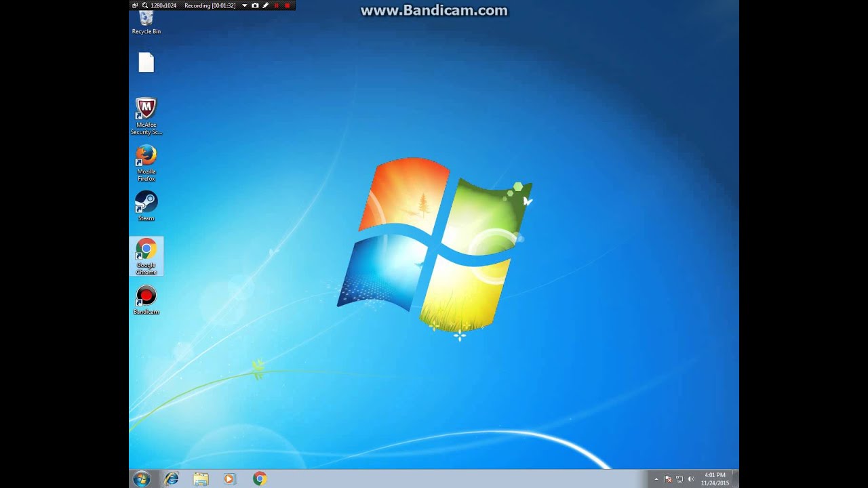
Task: Select the blank unnamed file icon on desktop
Action: (146, 62)
